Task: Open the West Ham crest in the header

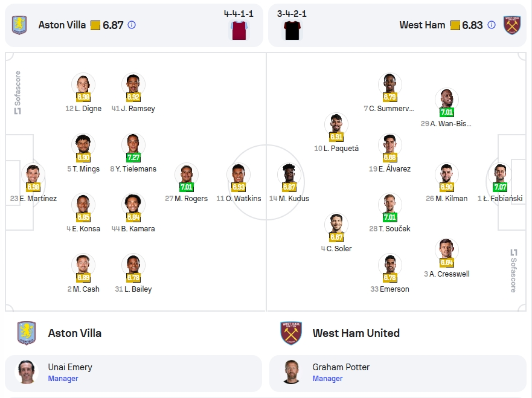Action: tap(512, 25)
